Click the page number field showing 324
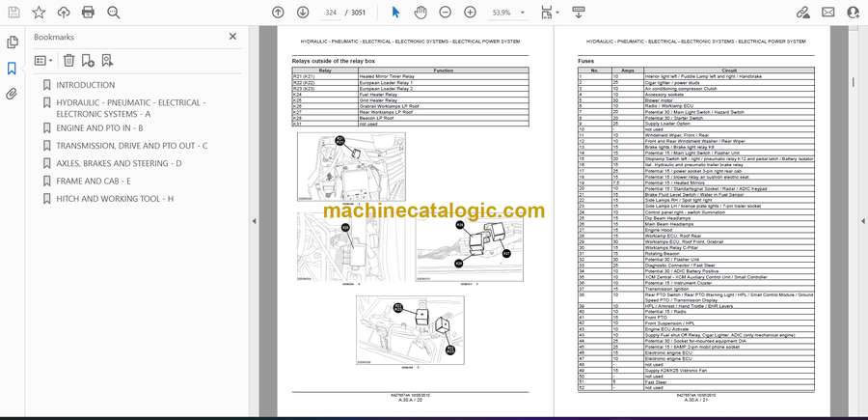 tap(331, 13)
